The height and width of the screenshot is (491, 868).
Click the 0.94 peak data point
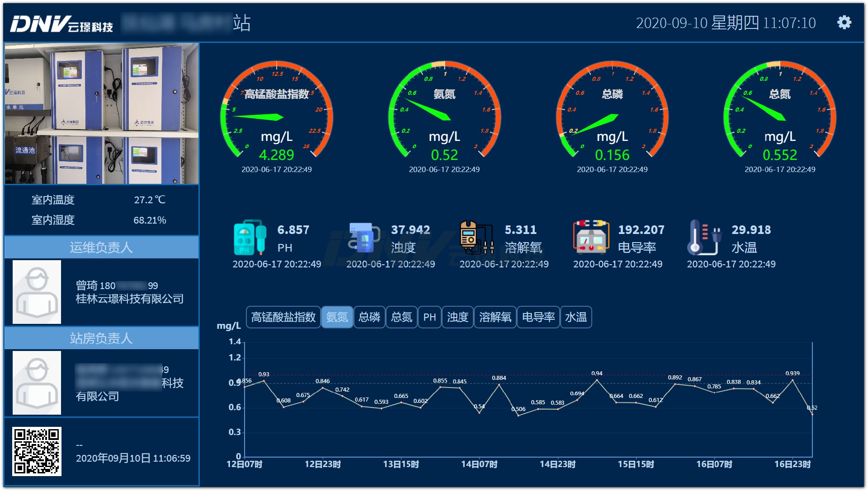pos(597,380)
